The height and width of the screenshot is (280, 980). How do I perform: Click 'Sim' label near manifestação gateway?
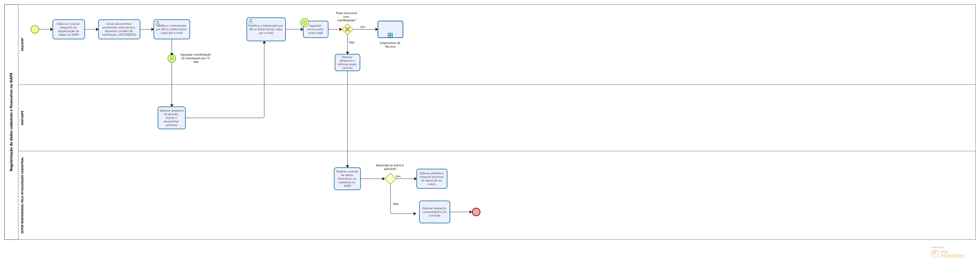pyautogui.click(x=363, y=27)
